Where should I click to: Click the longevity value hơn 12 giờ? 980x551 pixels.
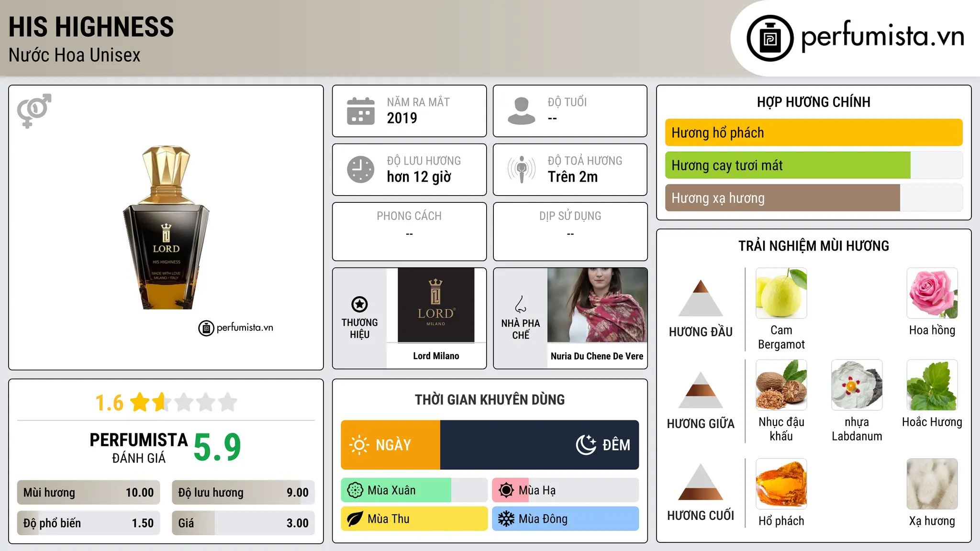(419, 177)
